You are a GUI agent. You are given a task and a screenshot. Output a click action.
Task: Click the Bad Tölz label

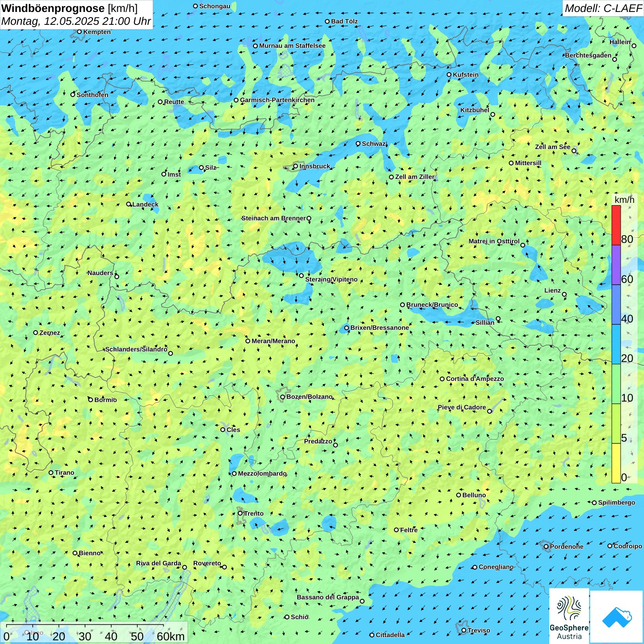(345, 21)
